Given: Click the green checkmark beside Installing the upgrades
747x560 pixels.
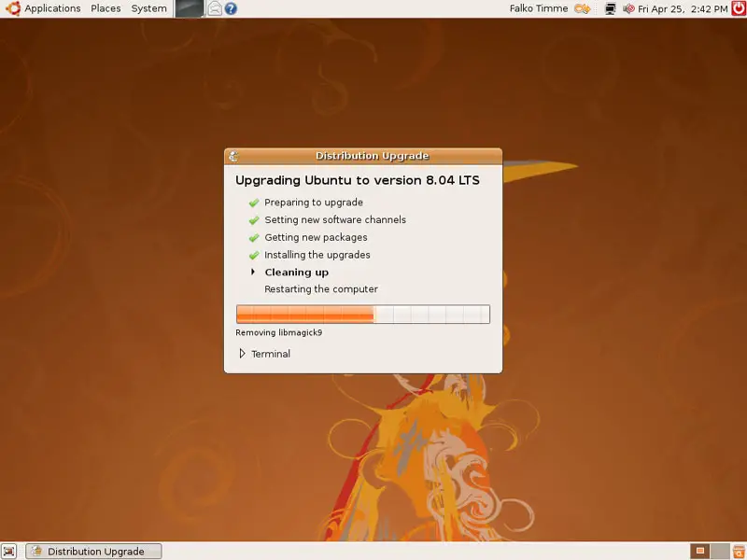Looking at the screenshot, I should 254,255.
